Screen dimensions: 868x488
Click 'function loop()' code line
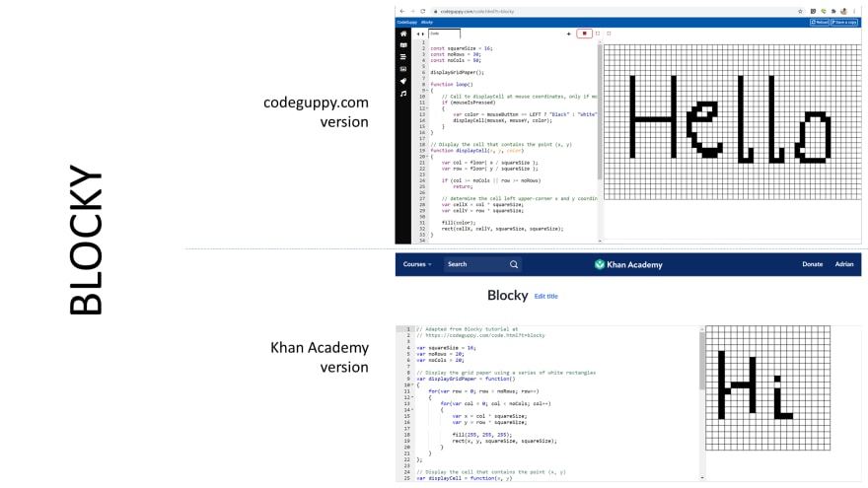452,84
